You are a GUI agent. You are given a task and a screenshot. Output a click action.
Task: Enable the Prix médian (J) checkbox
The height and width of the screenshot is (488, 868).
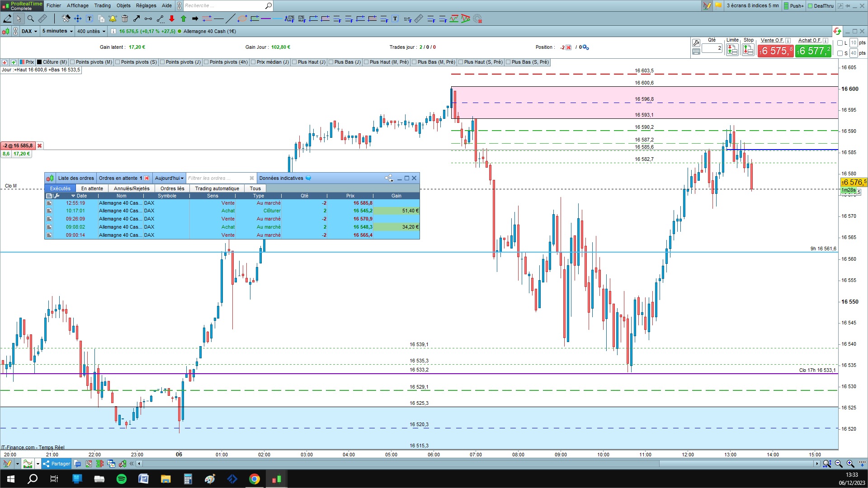253,62
